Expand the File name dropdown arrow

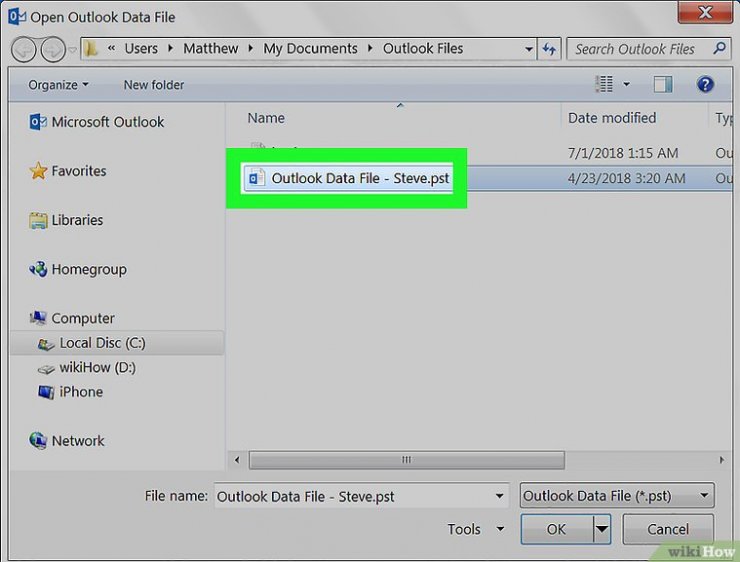click(499, 496)
